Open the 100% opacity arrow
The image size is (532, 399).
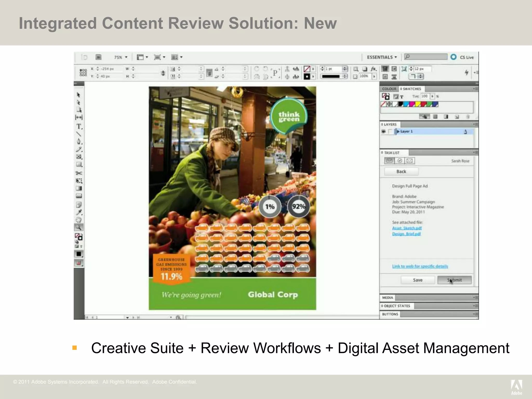[x=374, y=76]
